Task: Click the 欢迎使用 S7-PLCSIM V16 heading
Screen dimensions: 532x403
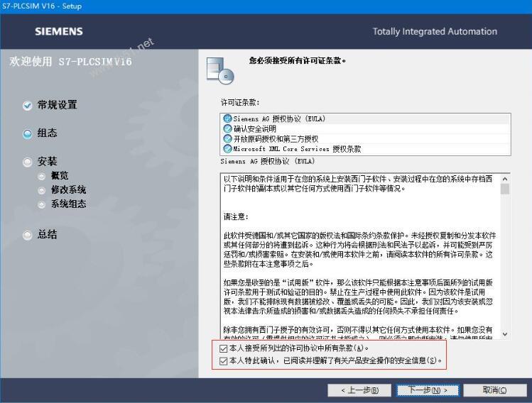Action: coord(70,62)
